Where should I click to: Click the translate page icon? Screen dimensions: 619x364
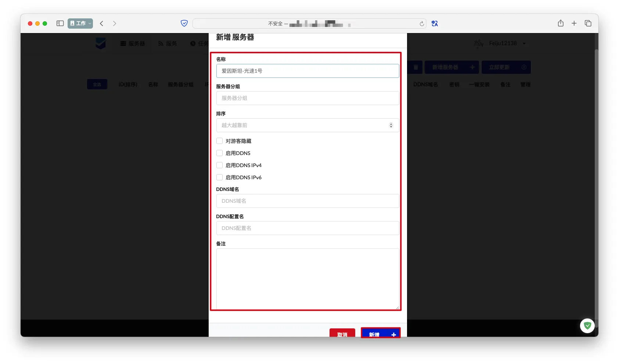[x=435, y=24]
